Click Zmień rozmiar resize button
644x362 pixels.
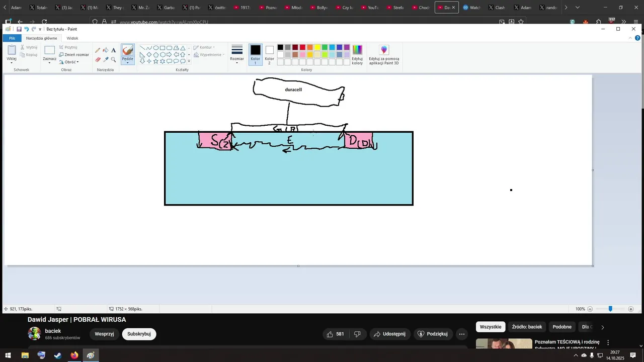(74, 54)
